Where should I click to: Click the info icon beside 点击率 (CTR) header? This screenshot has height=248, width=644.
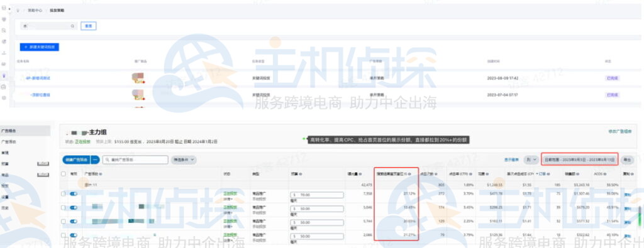click(471, 174)
